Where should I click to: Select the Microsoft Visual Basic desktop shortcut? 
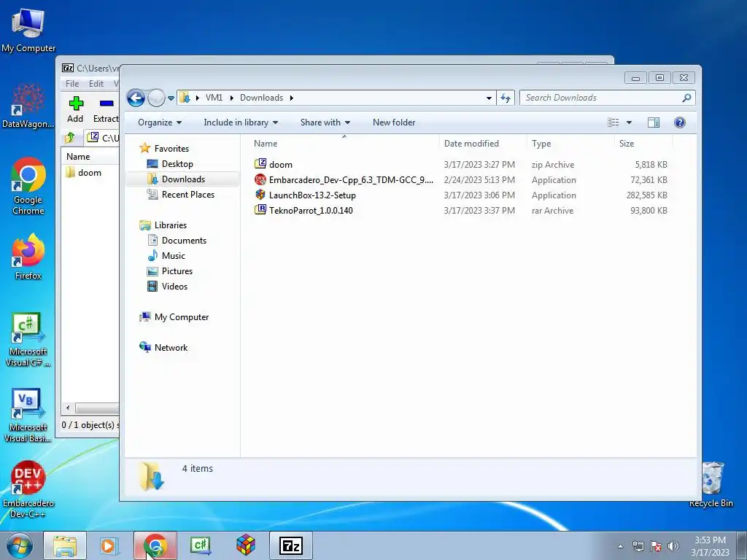click(x=28, y=415)
